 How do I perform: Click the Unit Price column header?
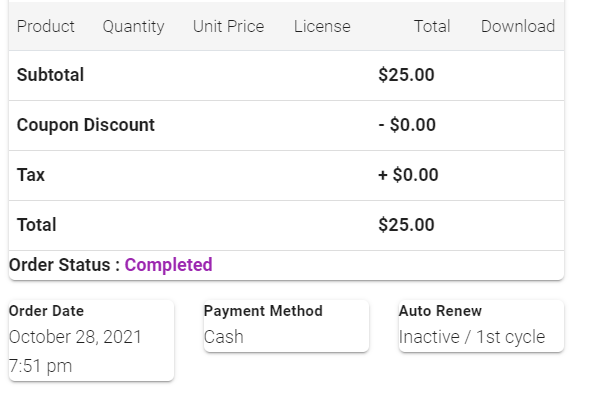point(228,26)
